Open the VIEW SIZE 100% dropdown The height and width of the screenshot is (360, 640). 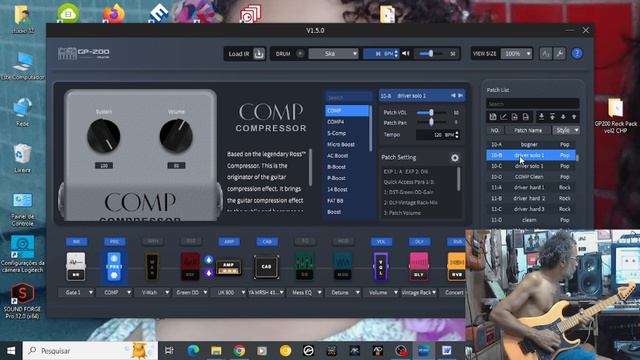517,53
